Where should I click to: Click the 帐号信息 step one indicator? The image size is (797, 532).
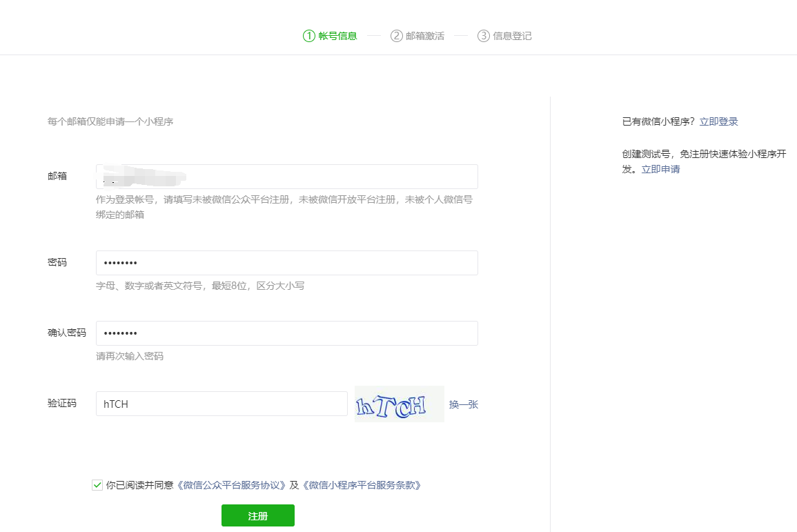point(330,36)
